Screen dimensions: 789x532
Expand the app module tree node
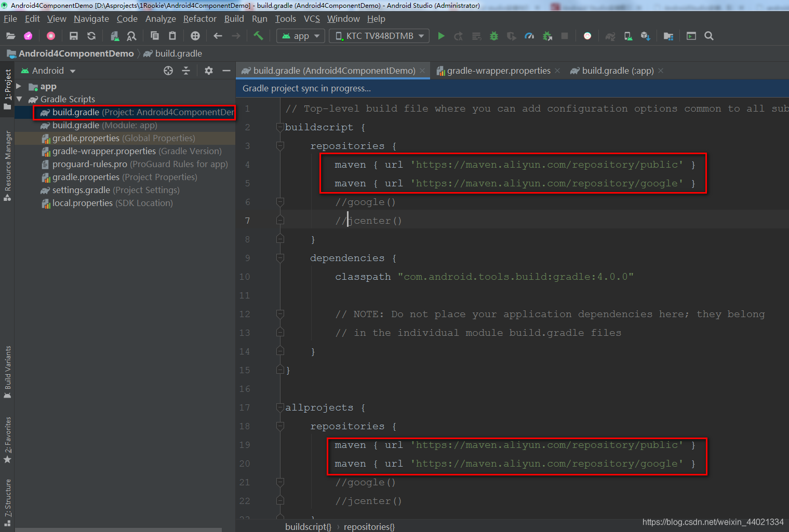[x=19, y=86]
